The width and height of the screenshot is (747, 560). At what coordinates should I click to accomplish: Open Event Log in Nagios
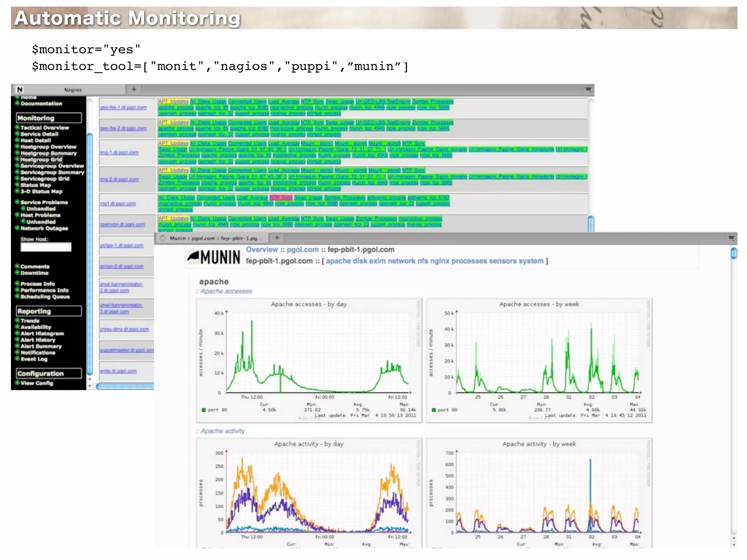(34, 359)
